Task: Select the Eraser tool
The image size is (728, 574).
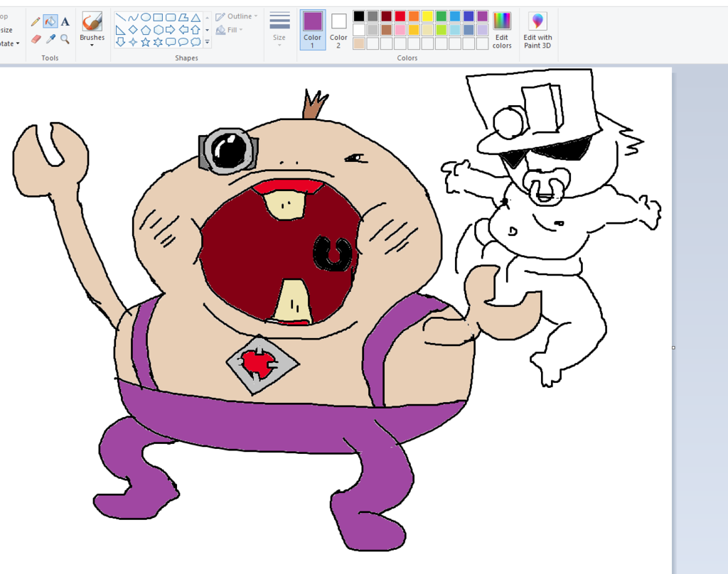Action: click(x=36, y=39)
